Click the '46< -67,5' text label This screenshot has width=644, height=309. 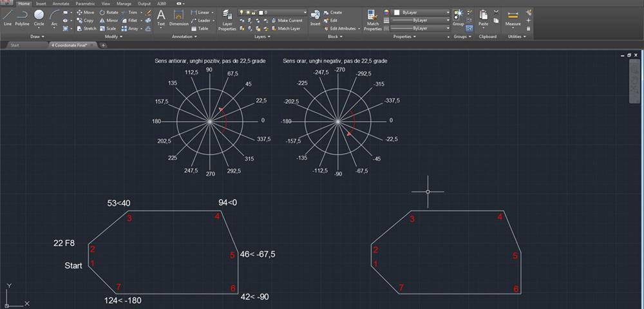258,254
